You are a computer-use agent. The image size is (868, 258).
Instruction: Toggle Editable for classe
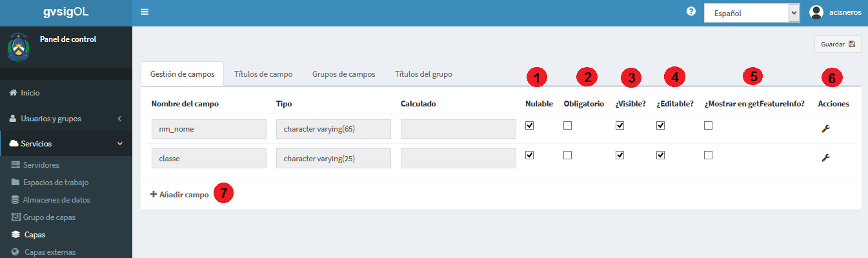[x=660, y=155]
